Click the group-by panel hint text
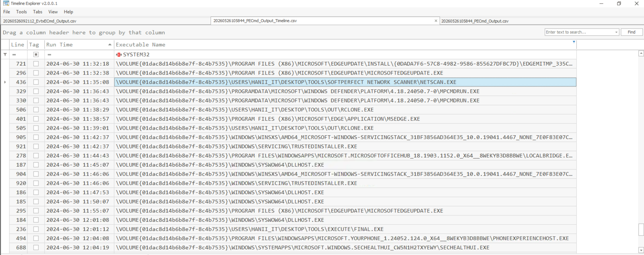644x255 pixels. point(84,33)
